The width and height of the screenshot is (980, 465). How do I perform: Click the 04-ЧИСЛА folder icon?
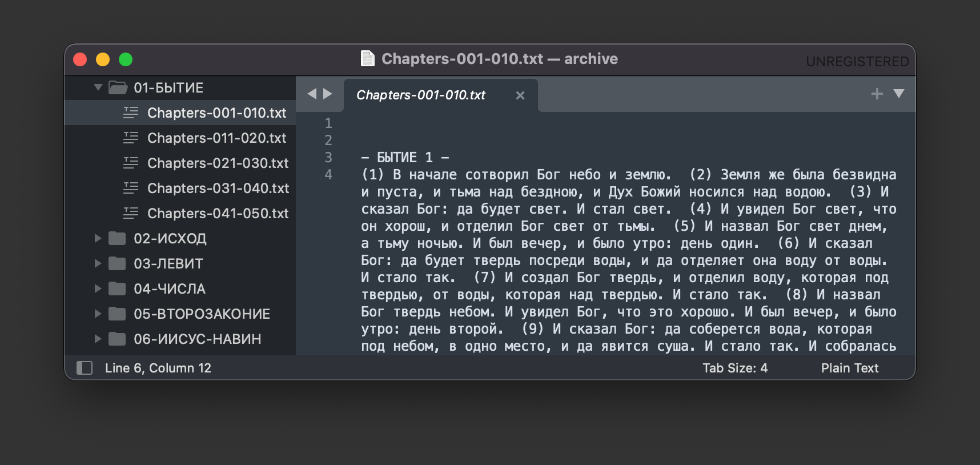117,288
